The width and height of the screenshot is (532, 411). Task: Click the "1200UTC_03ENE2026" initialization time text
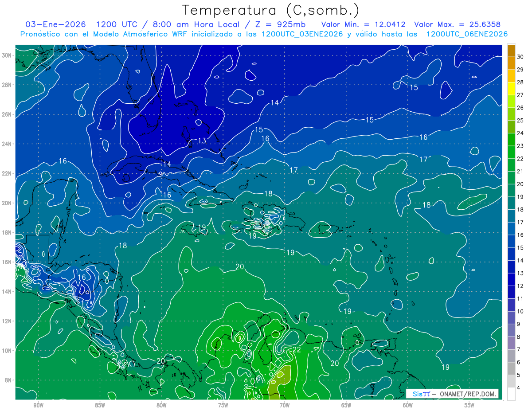coord(302,34)
